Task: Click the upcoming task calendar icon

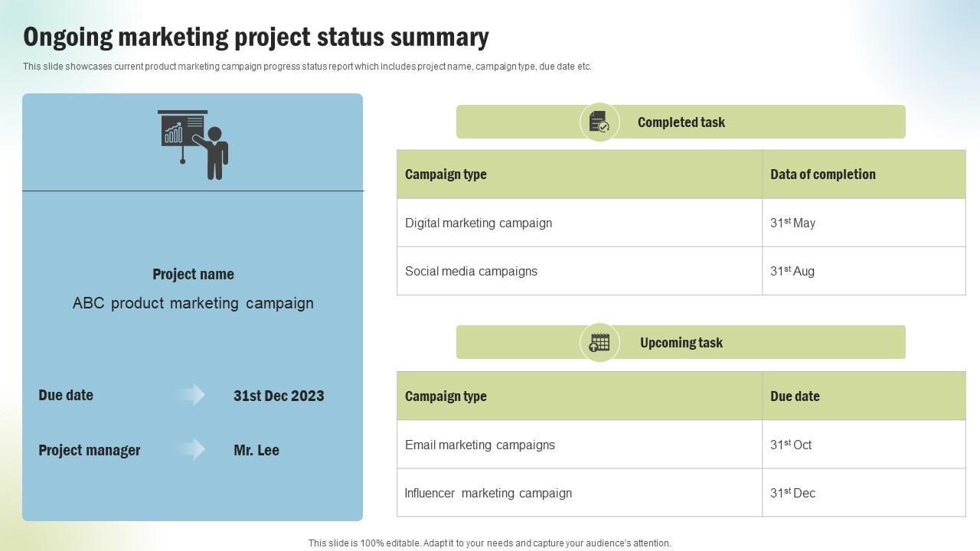Action: pyautogui.click(x=599, y=343)
